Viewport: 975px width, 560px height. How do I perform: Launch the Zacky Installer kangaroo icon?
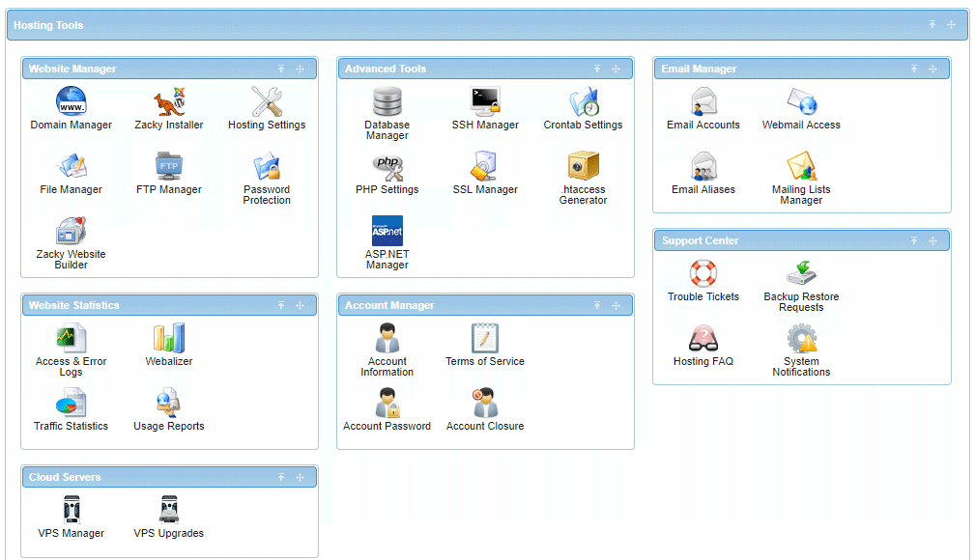tap(169, 101)
